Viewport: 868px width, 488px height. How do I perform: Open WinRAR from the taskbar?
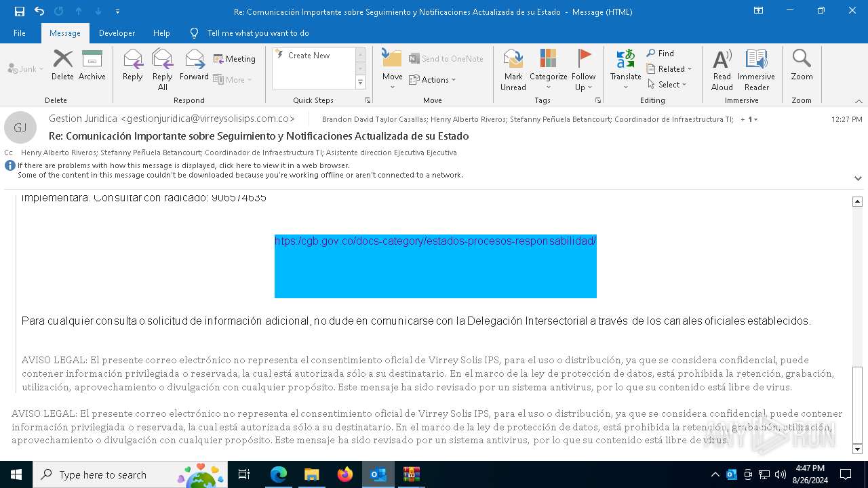411,474
